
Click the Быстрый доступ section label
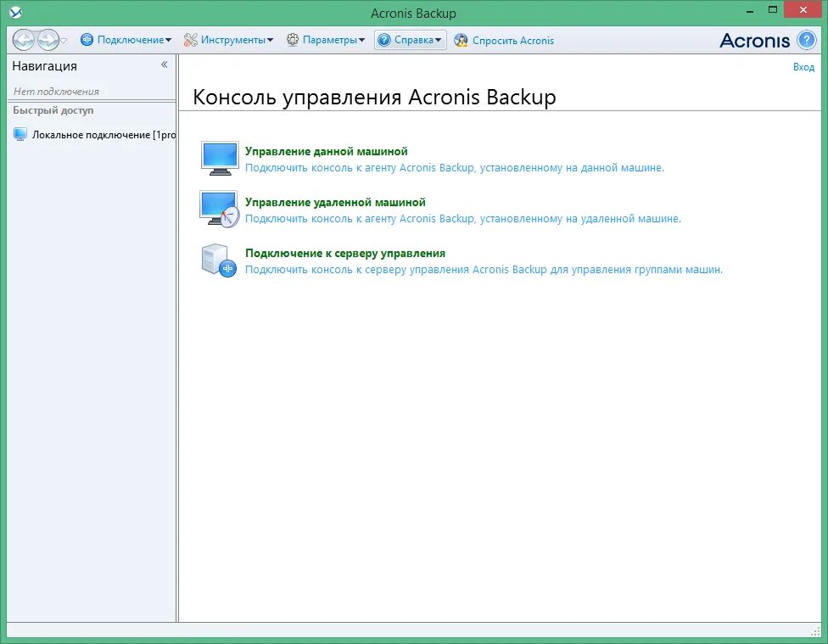tap(53, 110)
